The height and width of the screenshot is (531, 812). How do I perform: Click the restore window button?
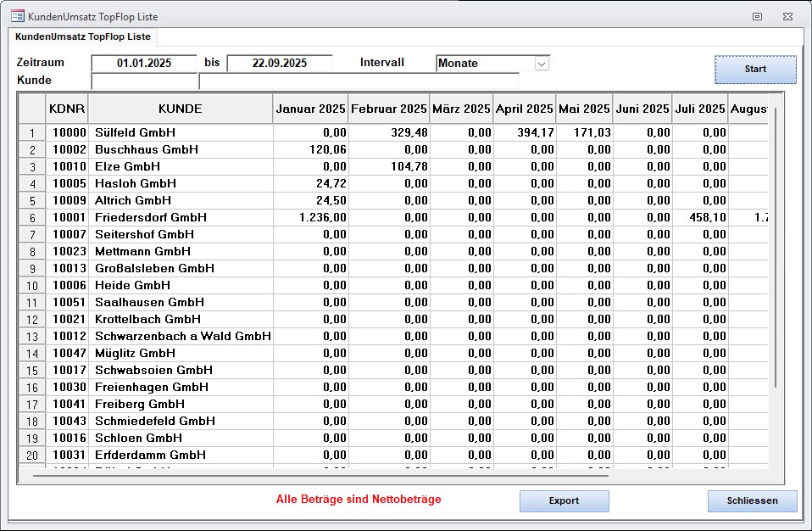(757, 16)
